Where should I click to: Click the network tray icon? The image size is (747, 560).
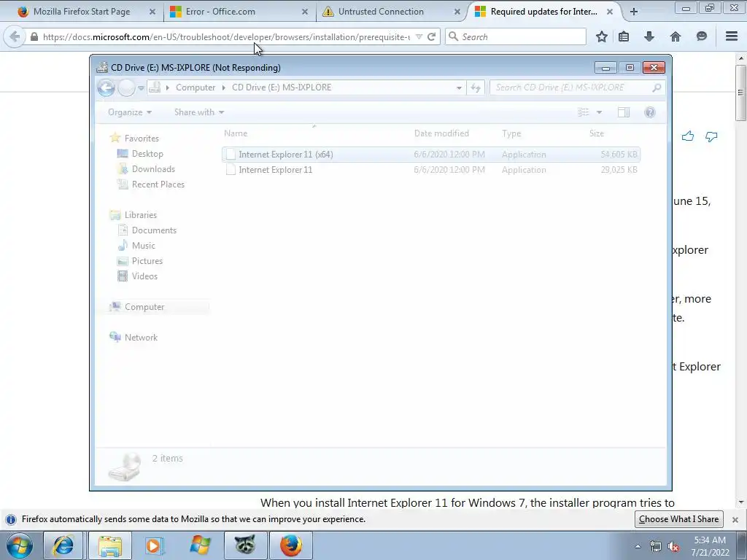coord(656,547)
